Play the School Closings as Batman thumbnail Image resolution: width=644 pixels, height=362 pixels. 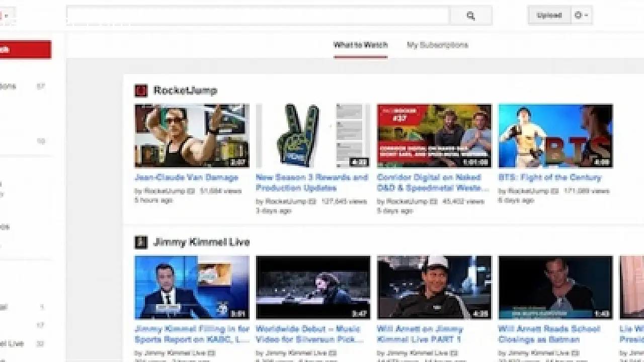(x=555, y=288)
